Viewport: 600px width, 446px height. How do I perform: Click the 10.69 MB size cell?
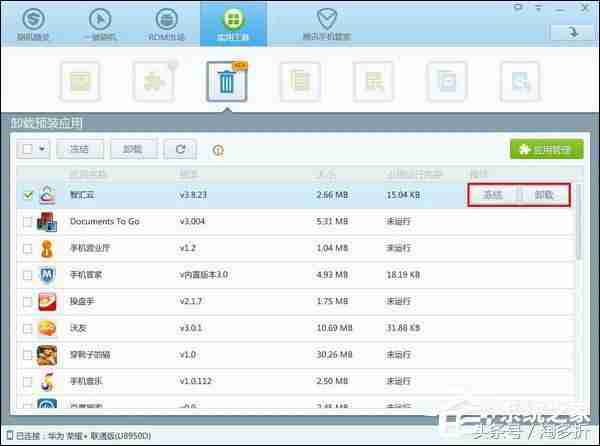tap(334, 328)
